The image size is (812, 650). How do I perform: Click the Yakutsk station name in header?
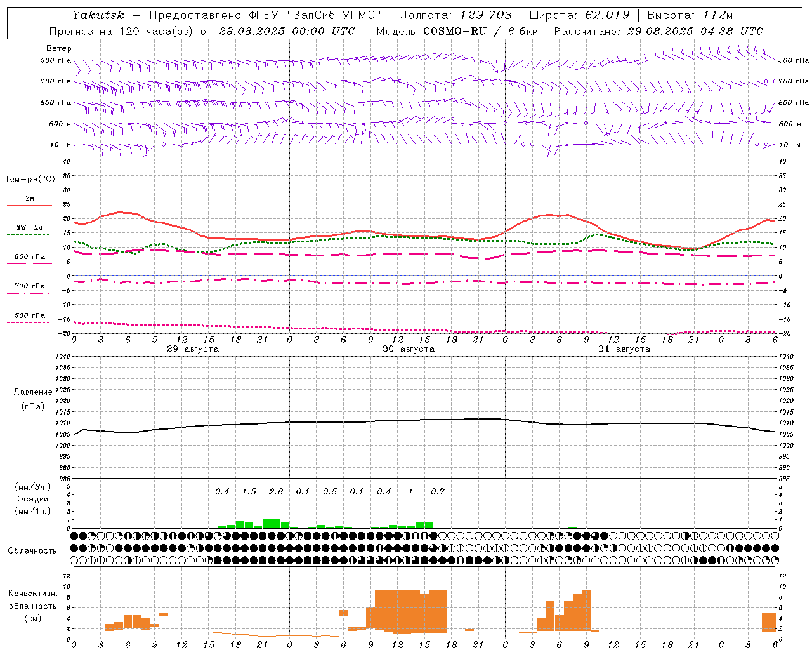(x=98, y=15)
